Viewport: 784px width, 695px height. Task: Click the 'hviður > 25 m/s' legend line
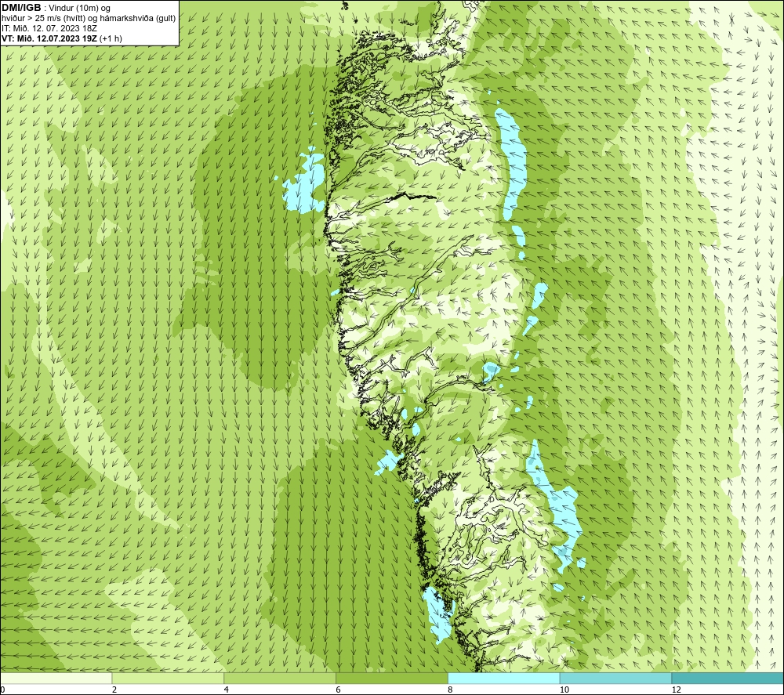[89, 19]
